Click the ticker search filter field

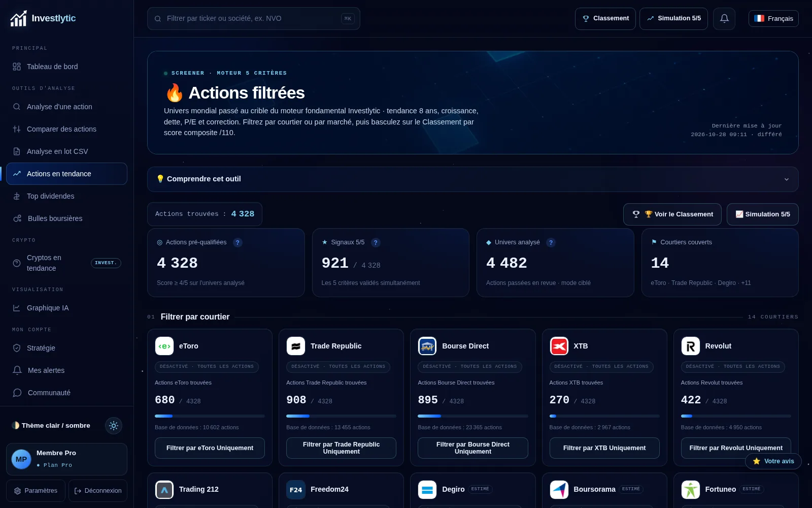pos(254,19)
